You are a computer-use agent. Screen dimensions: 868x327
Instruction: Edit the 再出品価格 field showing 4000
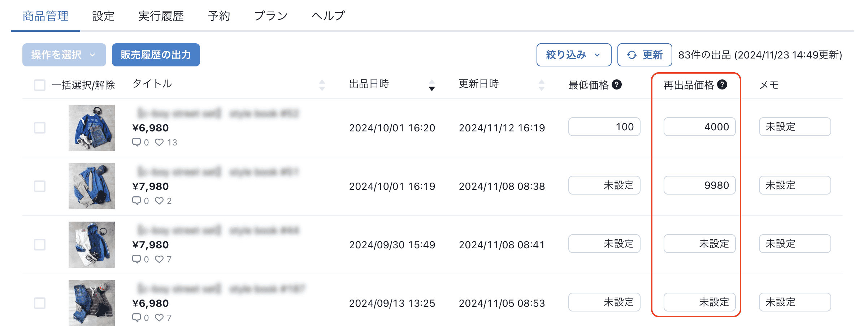pos(699,127)
